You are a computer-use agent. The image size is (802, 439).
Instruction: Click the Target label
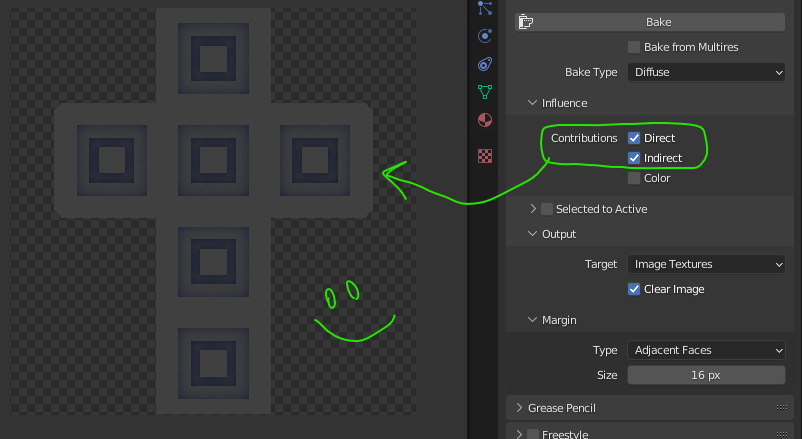point(600,264)
